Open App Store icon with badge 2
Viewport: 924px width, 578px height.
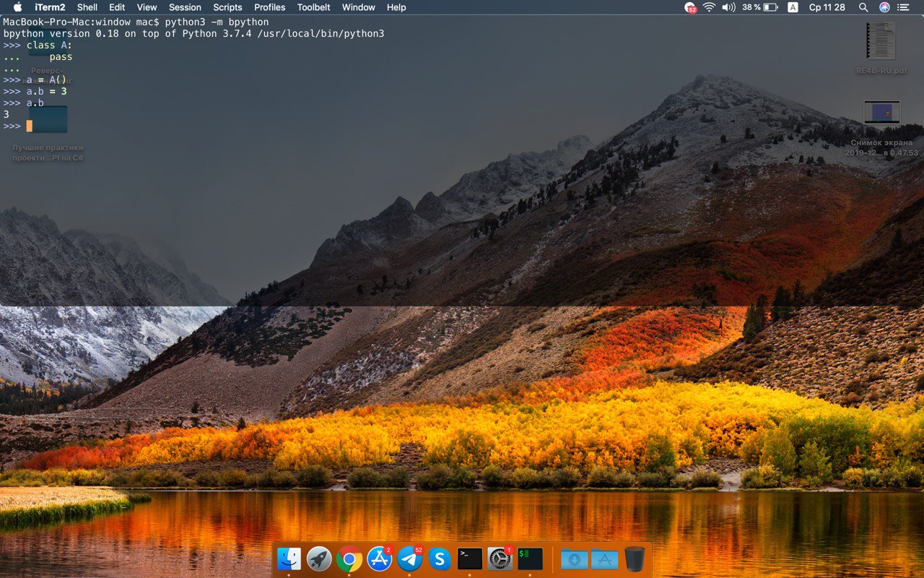point(380,558)
